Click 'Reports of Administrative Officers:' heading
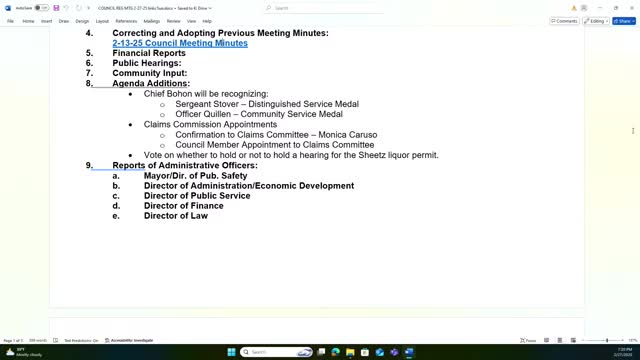Screen dimensions: 640x360 coord(185,165)
